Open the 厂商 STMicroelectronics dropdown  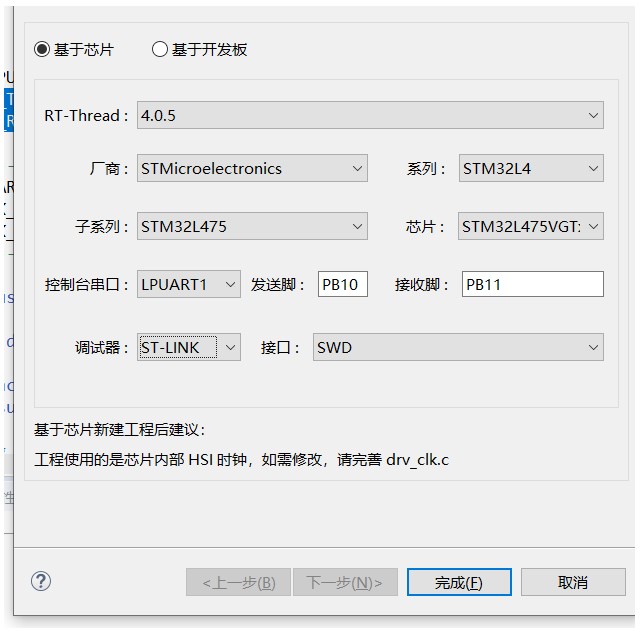[x=252, y=169]
